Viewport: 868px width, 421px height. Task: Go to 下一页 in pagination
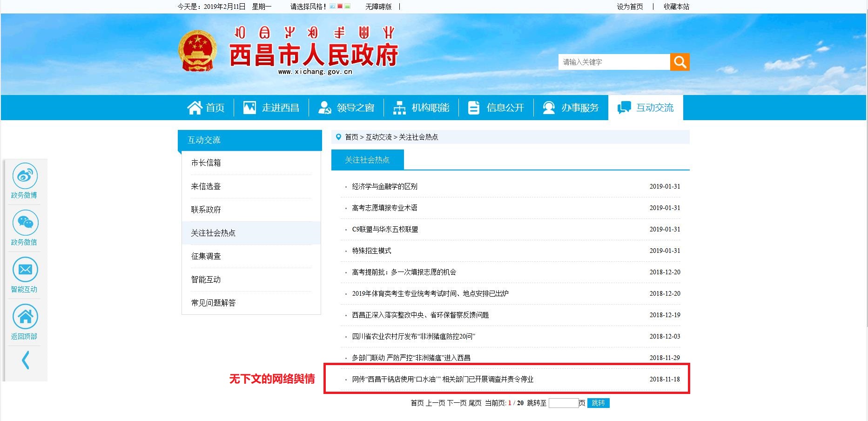click(x=457, y=403)
